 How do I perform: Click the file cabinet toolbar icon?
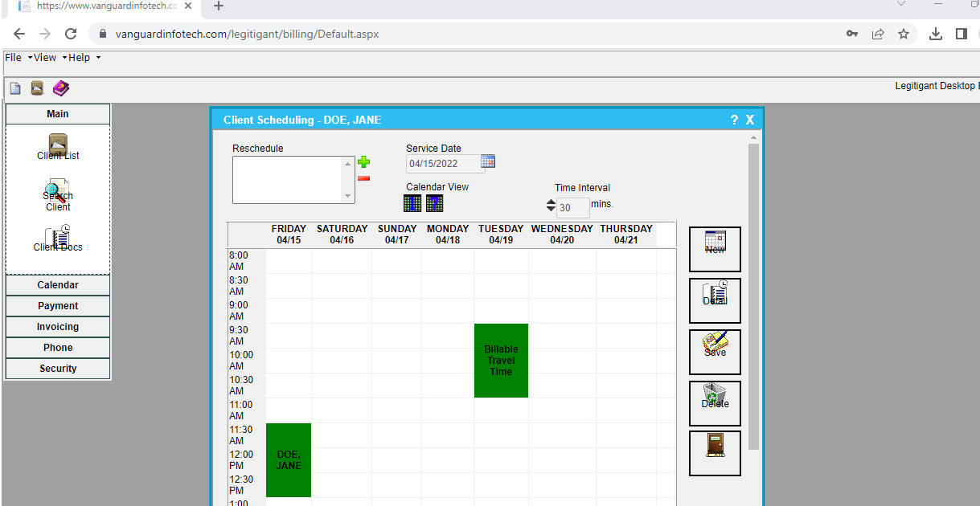tap(37, 88)
